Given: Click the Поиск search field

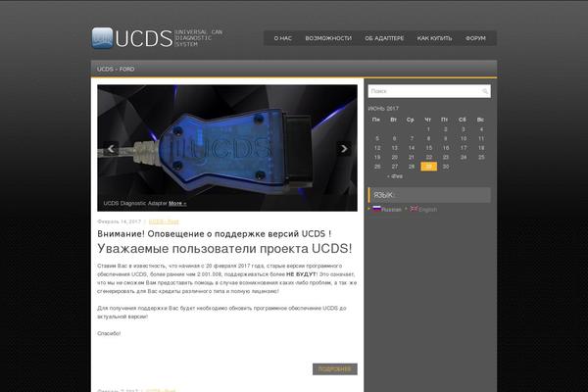Looking at the screenshot, I should (x=429, y=91).
